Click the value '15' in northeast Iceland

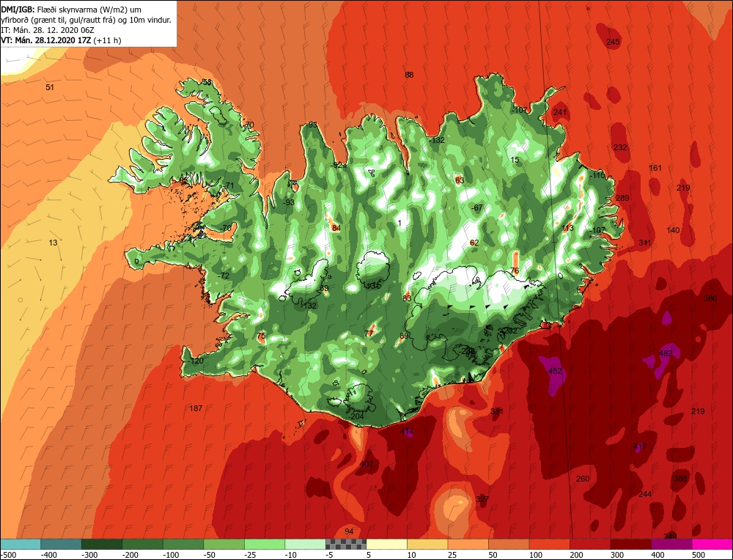tap(515, 160)
